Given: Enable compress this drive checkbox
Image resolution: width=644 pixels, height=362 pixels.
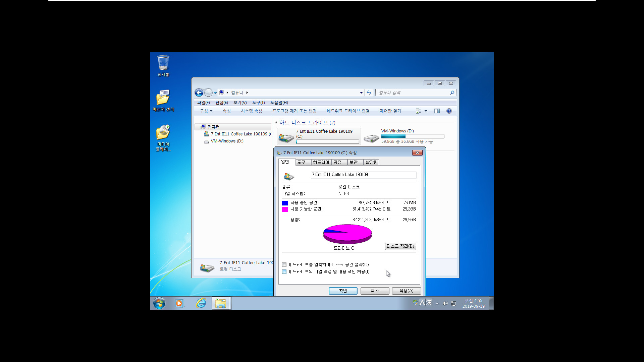Looking at the screenshot, I should [284, 265].
